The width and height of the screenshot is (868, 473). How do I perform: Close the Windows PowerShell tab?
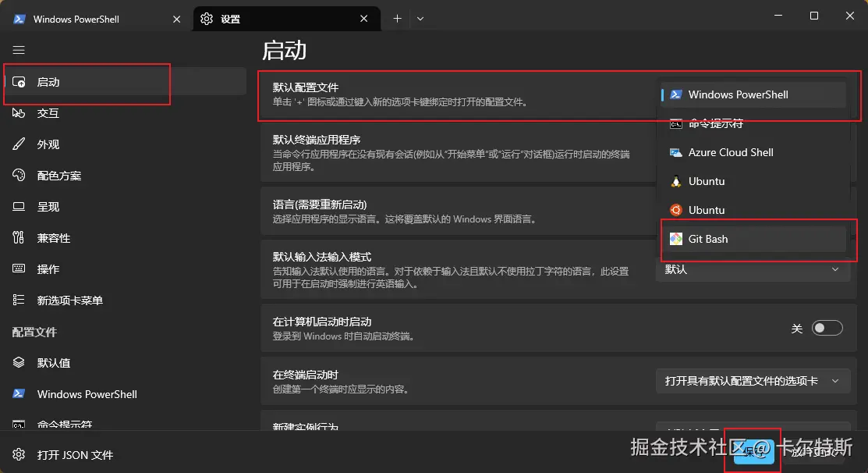pos(176,19)
